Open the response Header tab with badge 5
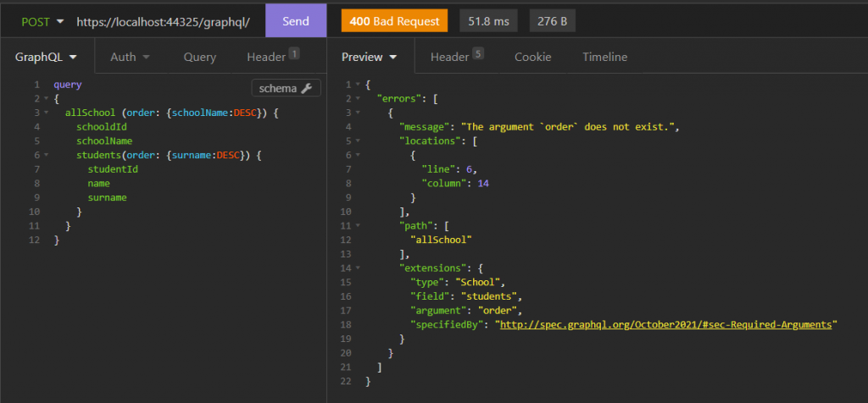 (x=456, y=57)
